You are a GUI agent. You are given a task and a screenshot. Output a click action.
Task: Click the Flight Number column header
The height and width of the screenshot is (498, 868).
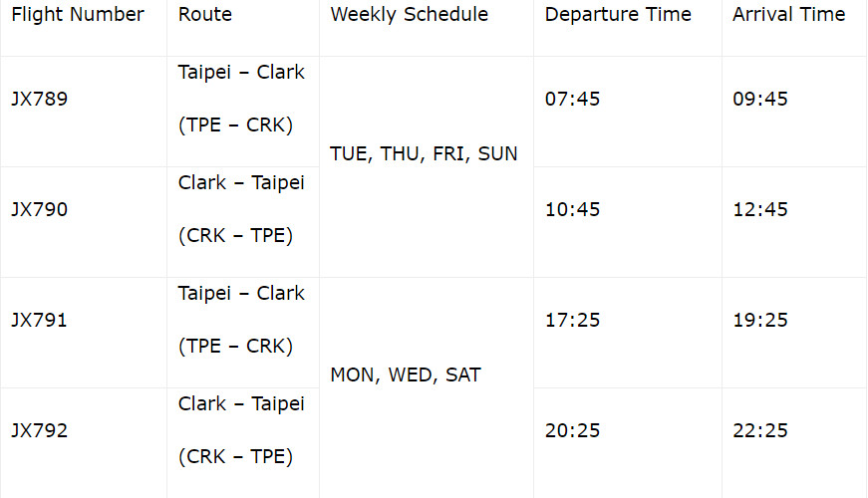tap(78, 15)
